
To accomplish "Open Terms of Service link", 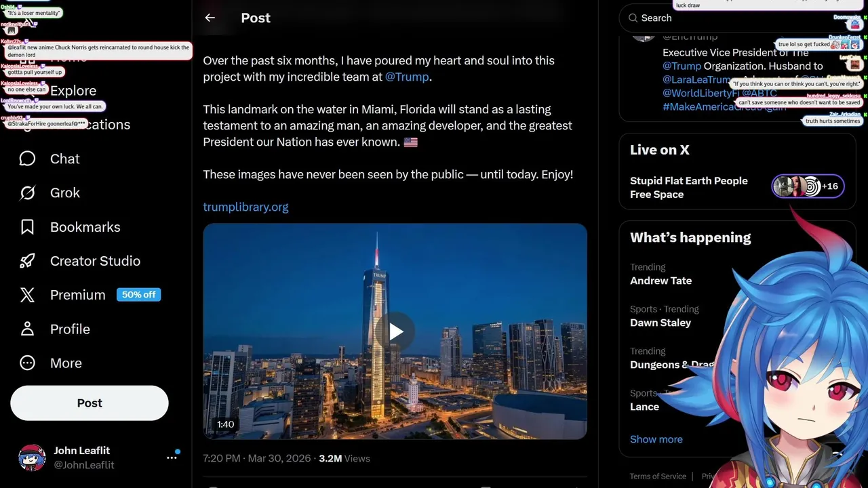I will pyautogui.click(x=658, y=476).
